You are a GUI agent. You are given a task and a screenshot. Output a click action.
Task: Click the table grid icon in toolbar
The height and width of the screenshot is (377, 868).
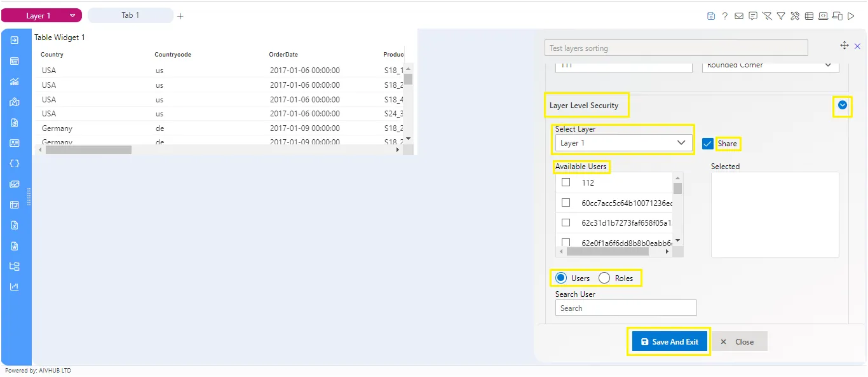click(x=809, y=16)
